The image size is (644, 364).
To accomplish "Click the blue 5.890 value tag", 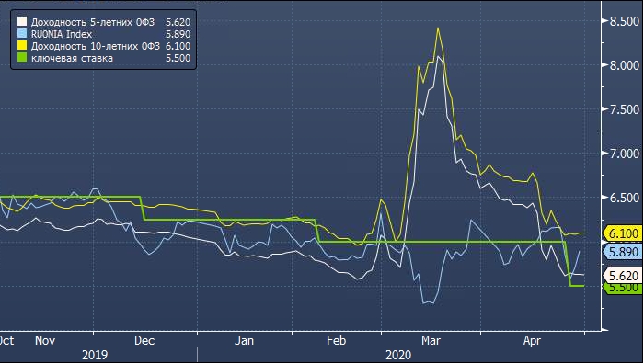I will click(623, 252).
